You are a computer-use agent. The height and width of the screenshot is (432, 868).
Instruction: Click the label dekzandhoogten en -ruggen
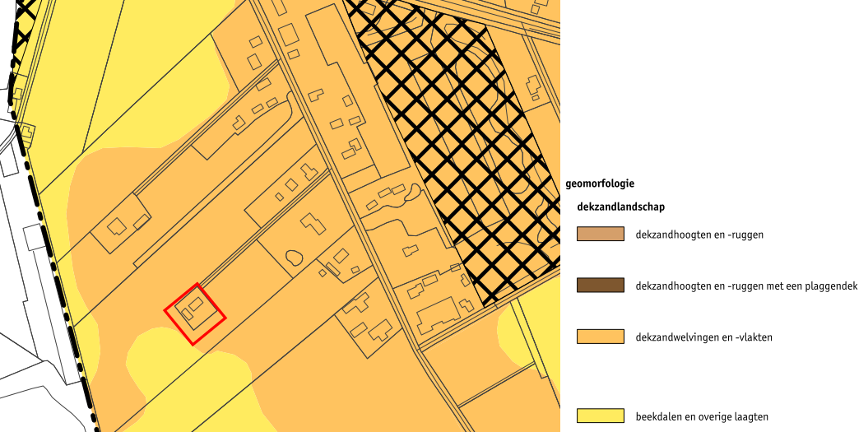click(x=699, y=235)
